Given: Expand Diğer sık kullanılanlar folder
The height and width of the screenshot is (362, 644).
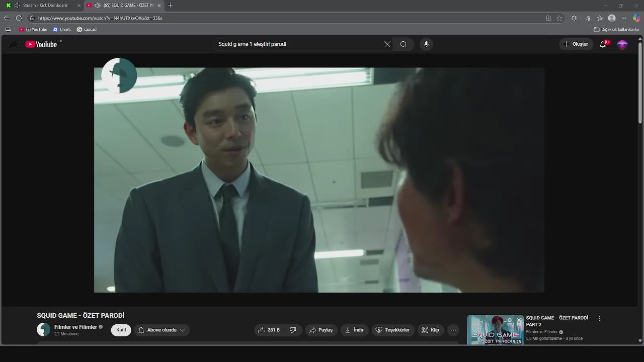Looking at the screenshot, I should tap(616, 30).
